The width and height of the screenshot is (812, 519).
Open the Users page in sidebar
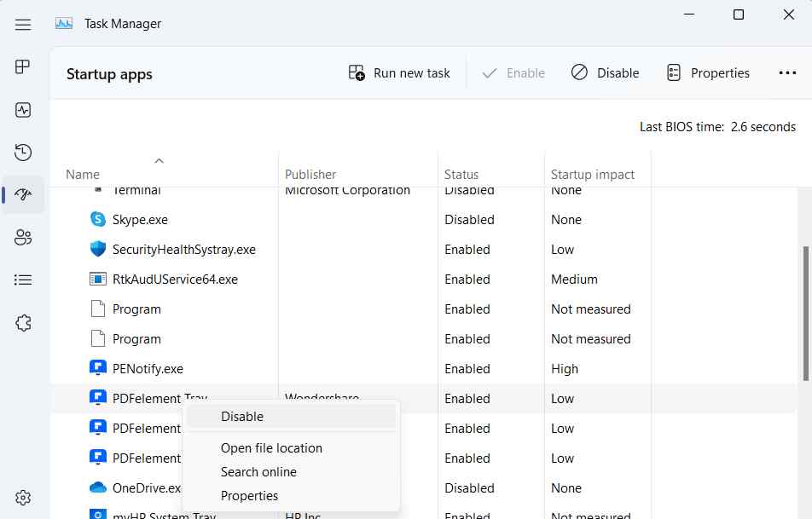[23, 237]
